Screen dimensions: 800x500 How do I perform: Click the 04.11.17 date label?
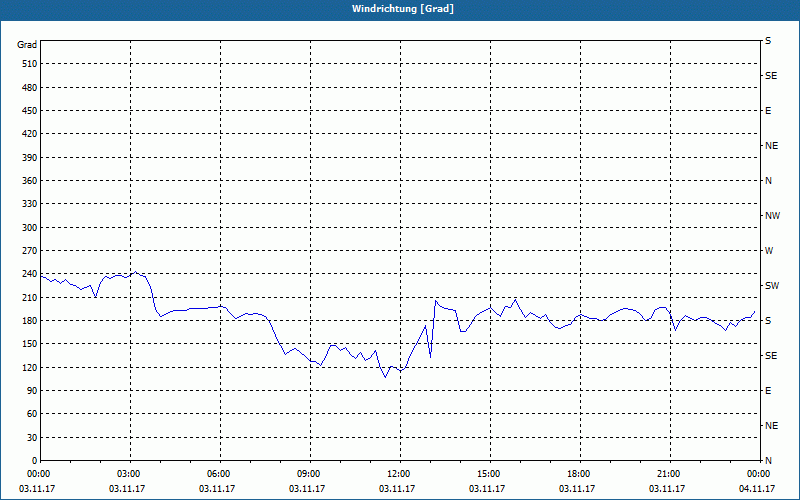(x=757, y=489)
